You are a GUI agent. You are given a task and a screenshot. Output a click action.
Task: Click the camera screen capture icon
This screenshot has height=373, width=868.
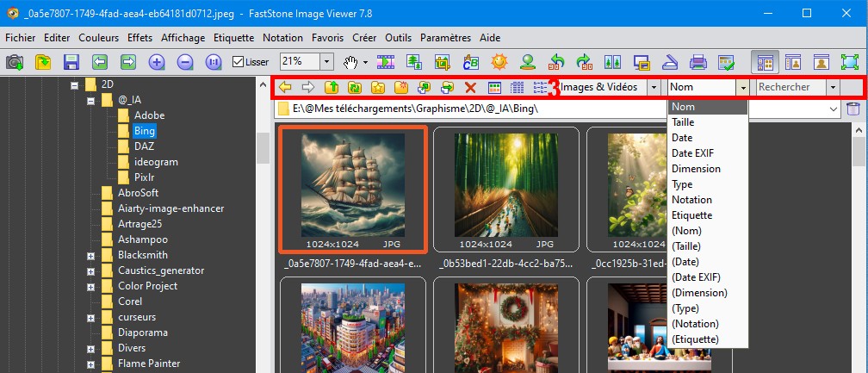pos(15,61)
